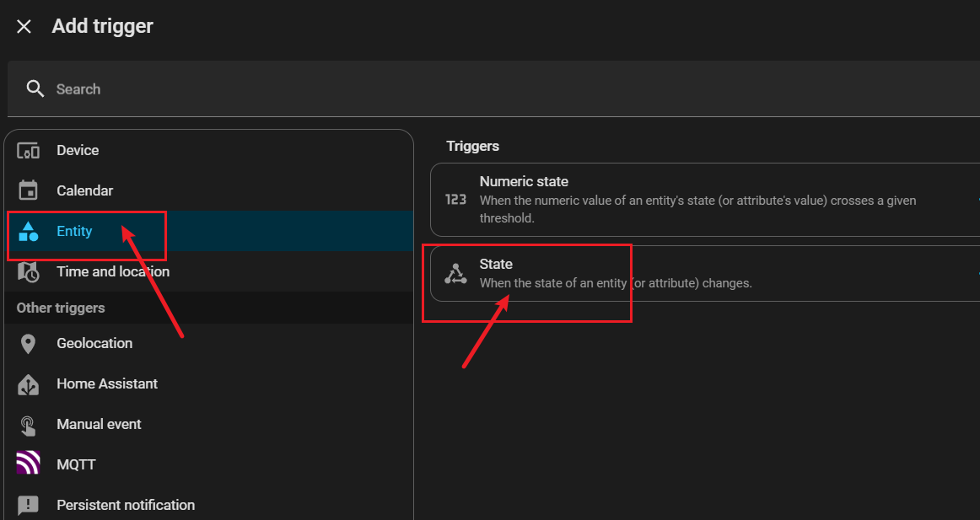The image size is (980, 520).
Task: Click the Persistent notification message icon
Action: (x=29, y=505)
